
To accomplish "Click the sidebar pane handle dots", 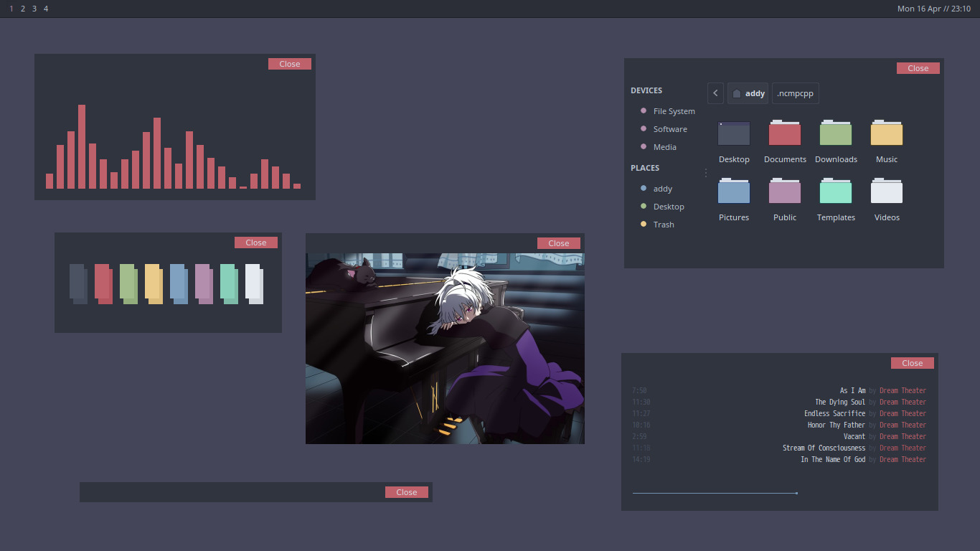I will 706,173.
